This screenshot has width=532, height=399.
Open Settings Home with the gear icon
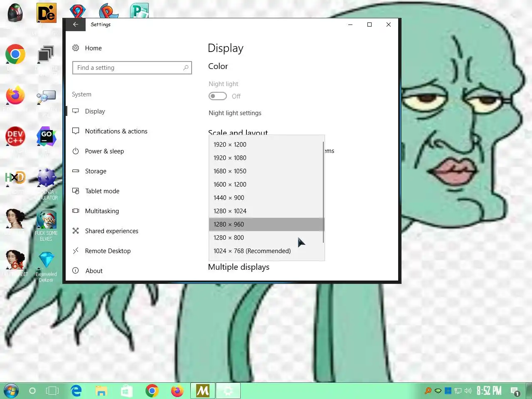[x=76, y=48]
